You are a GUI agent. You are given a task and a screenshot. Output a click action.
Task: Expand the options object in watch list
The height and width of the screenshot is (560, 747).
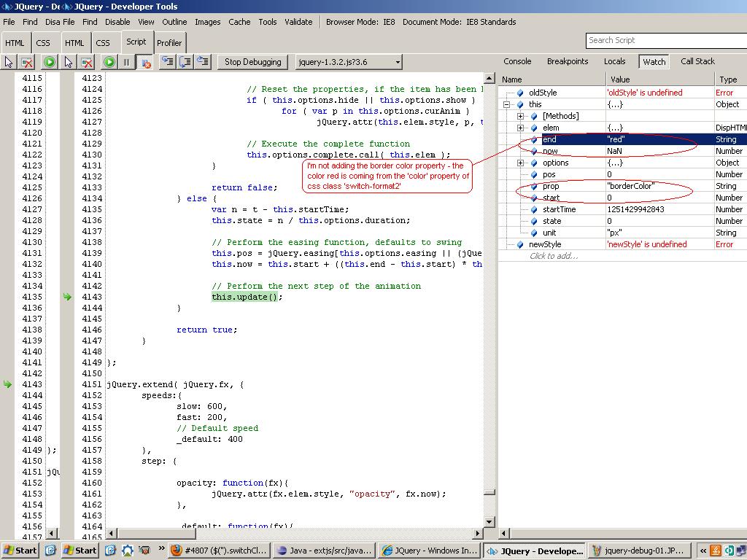point(520,163)
